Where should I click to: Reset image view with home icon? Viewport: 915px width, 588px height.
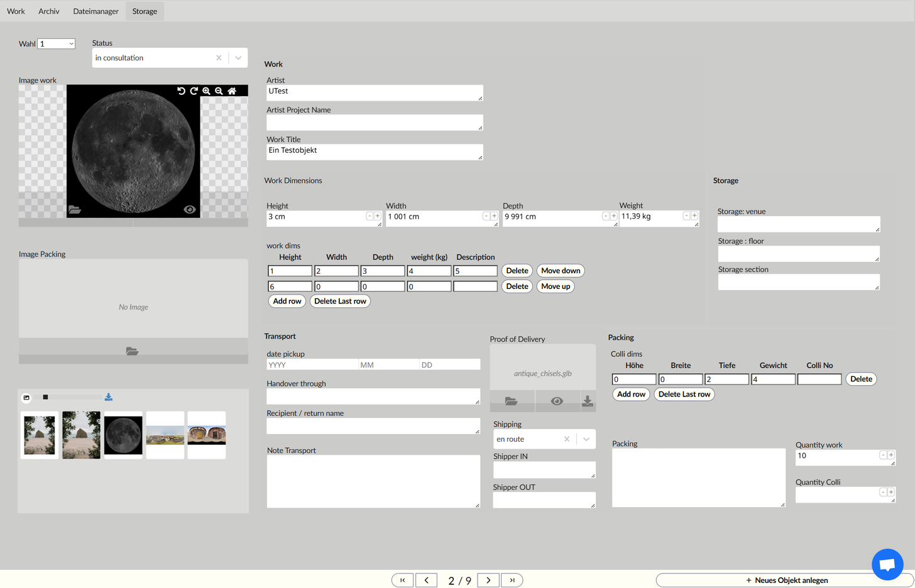click(232, 91)
